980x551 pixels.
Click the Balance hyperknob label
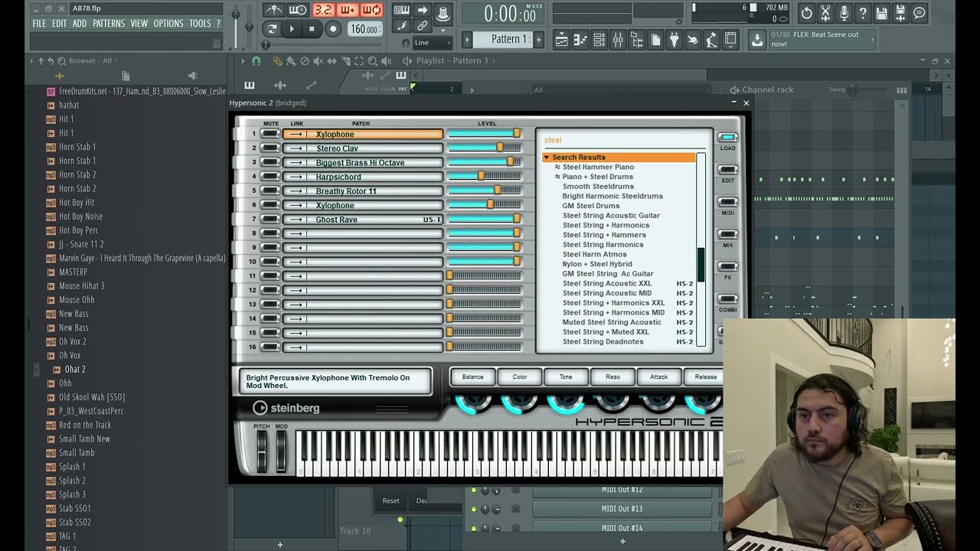(472, 377)
